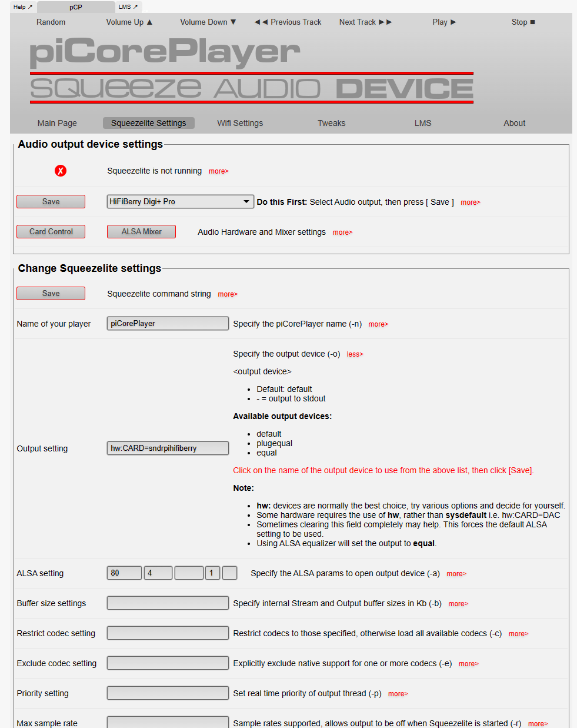Click the player name input field

click(168, 323)
